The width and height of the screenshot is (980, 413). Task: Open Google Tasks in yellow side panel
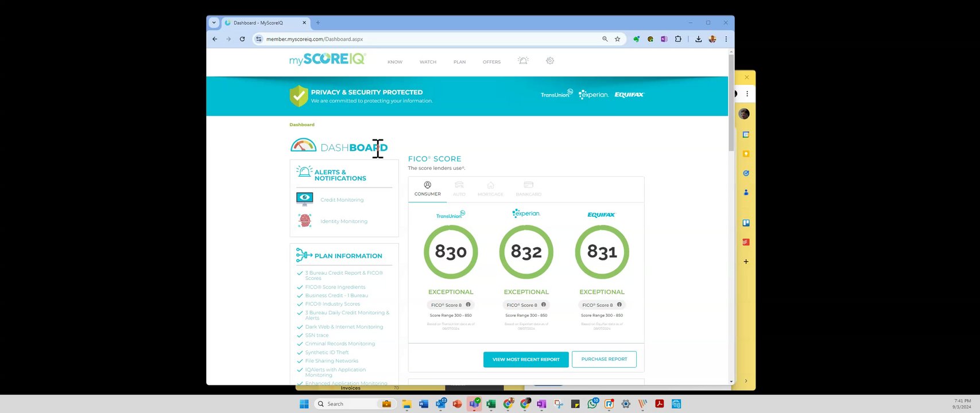click(x=746, y=173)
